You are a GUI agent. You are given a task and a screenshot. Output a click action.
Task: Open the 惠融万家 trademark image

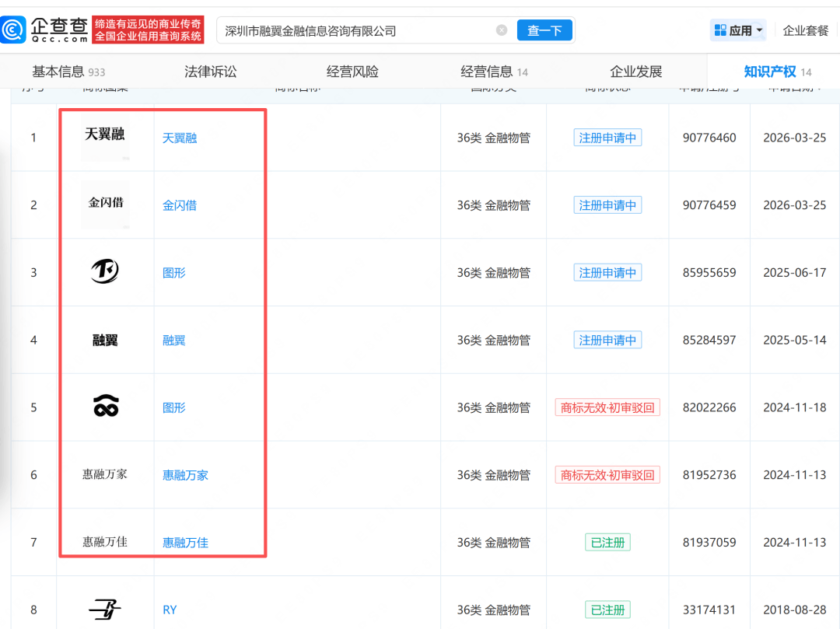tap(105, 474)
